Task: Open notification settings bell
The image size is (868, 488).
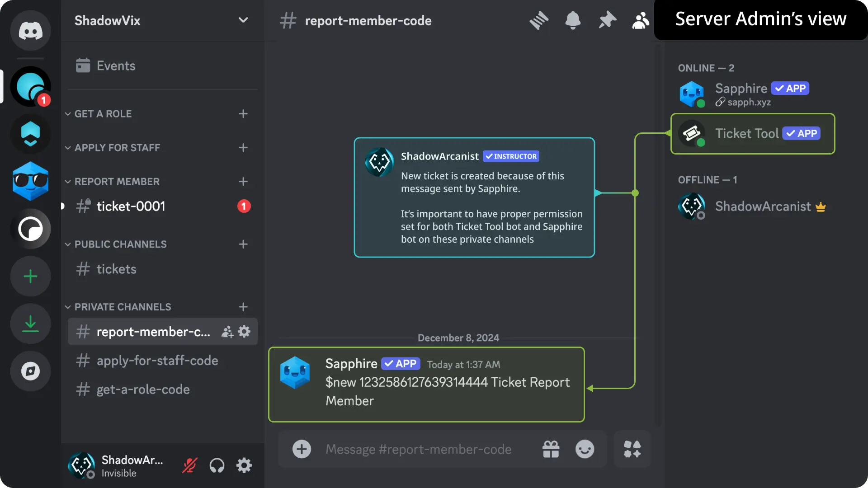Action: pyautogui.click(x=573, y=20)
